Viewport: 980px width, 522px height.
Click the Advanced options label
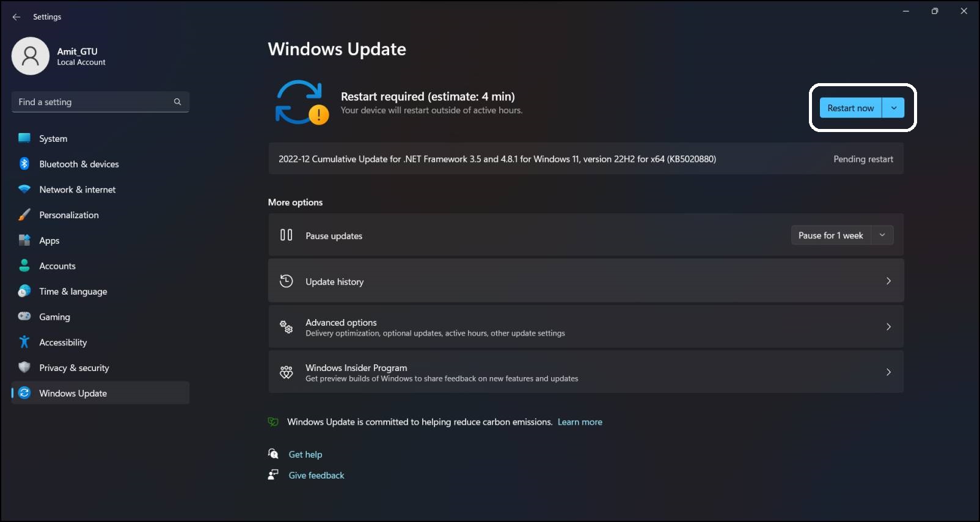(x=341, y=322)
